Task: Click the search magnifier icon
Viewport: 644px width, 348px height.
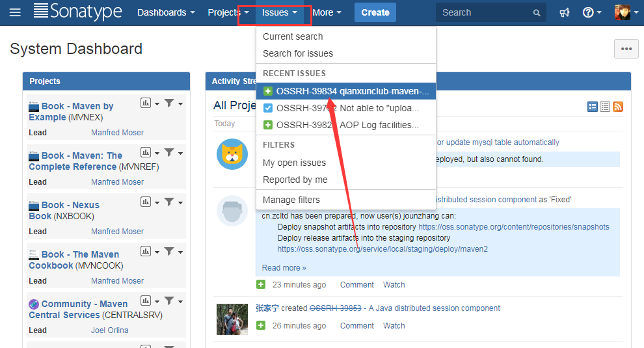Action: 537,13
